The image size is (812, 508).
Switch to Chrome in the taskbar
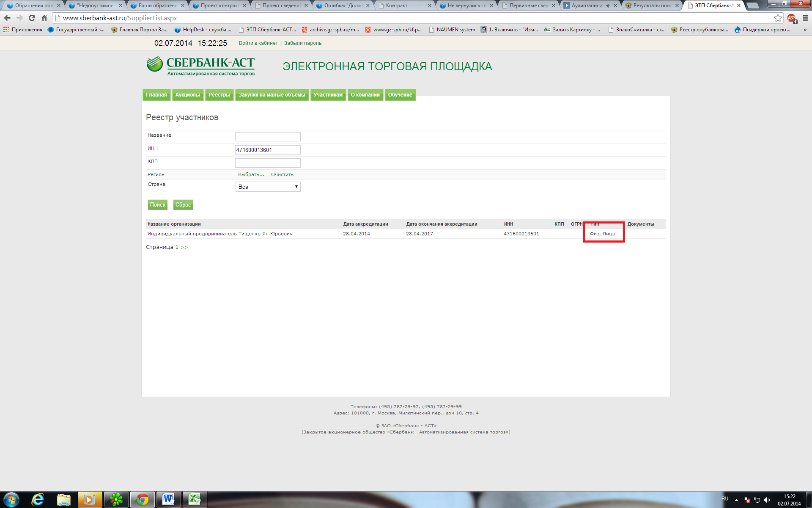[x=143, y=500]
